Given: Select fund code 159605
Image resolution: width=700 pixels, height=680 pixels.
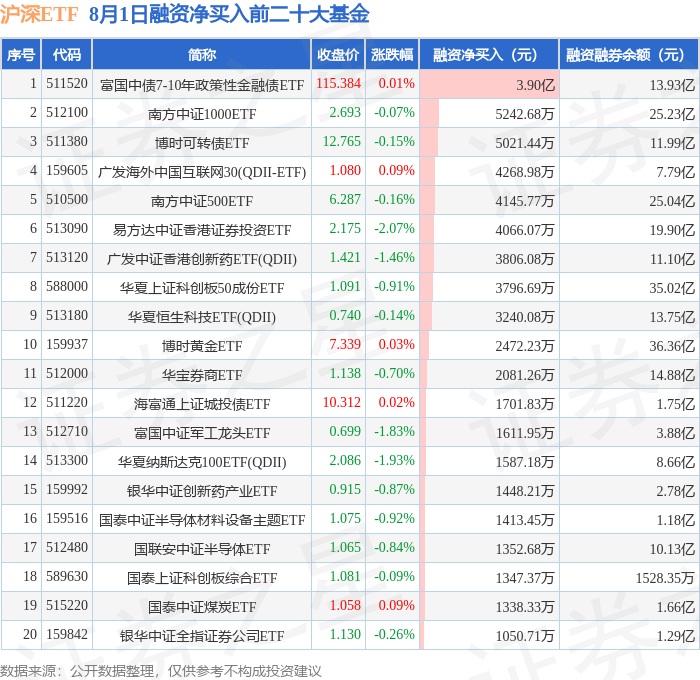Looking at the screenshot, I should (x=67, y=171).
